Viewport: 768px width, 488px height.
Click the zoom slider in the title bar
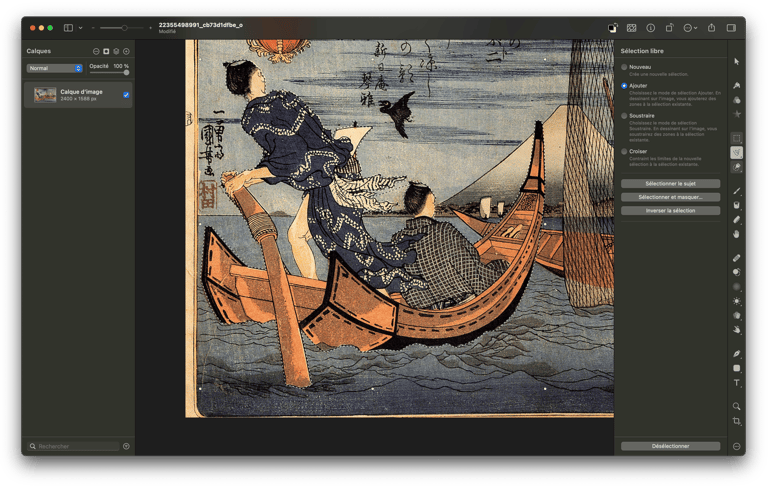pos(121,28)
